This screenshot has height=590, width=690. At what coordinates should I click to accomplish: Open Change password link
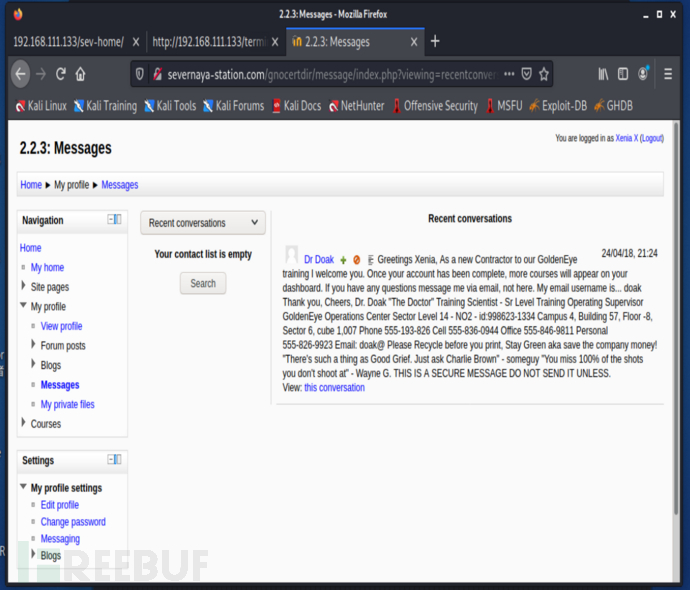click(73, 522)
